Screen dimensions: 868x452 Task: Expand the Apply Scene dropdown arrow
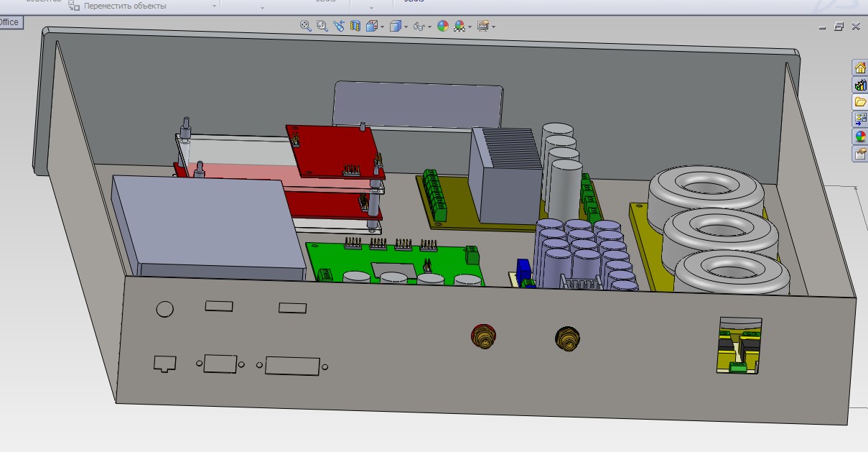click(x=470, y=27)
